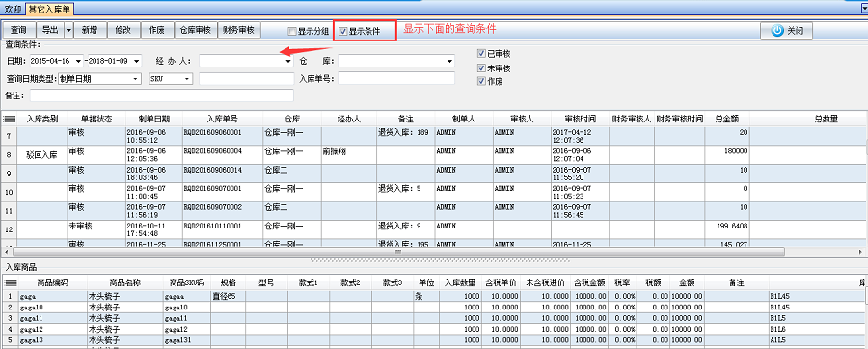Click the 退货入库: 189 remark cell
The width and height of the screenshot is (868, 349).
point(406,136)
